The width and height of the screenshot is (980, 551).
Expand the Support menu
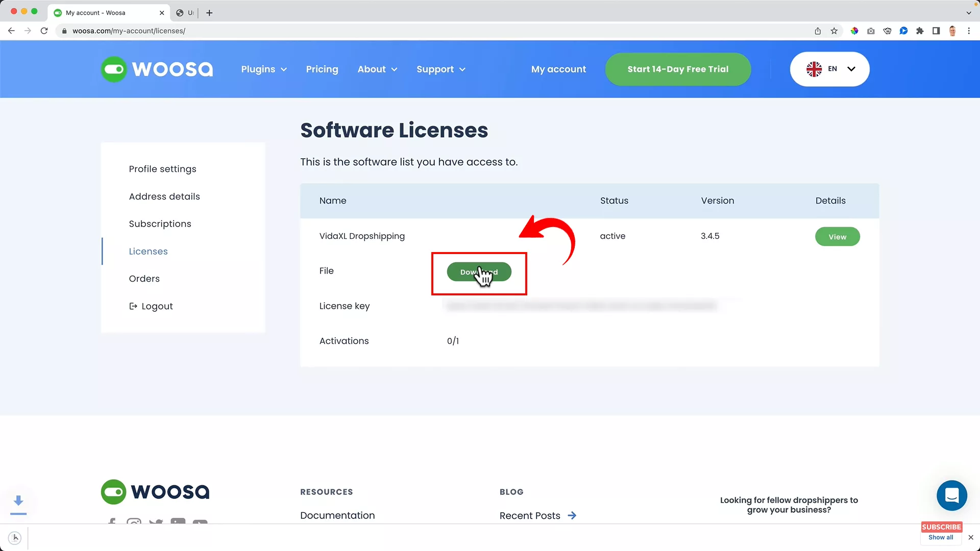tap(441, 69)
